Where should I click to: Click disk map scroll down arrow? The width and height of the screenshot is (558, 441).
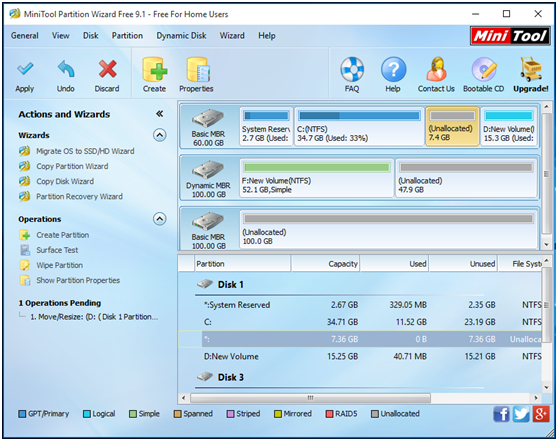pyautogui.click(x=546, y=245)
